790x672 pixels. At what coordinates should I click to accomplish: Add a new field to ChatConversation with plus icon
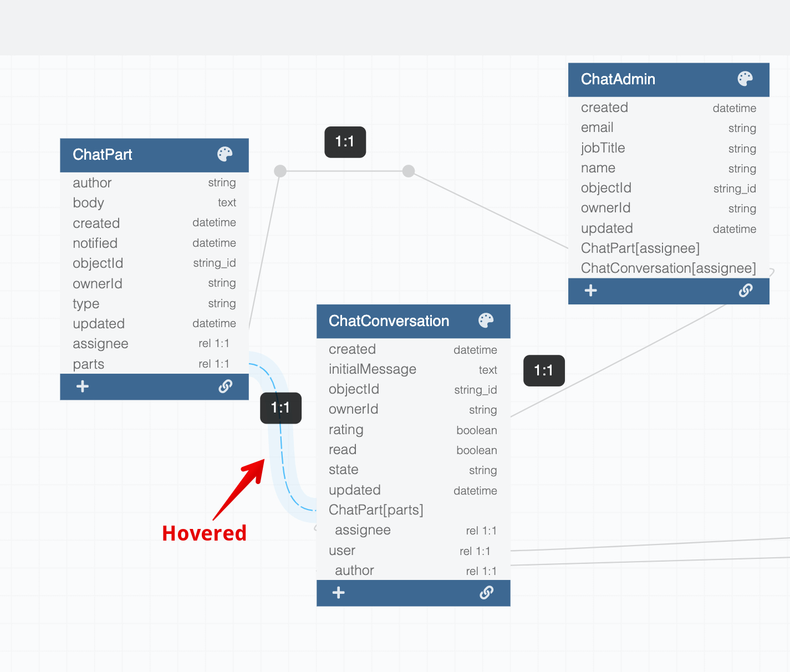[x=338, y=593]
